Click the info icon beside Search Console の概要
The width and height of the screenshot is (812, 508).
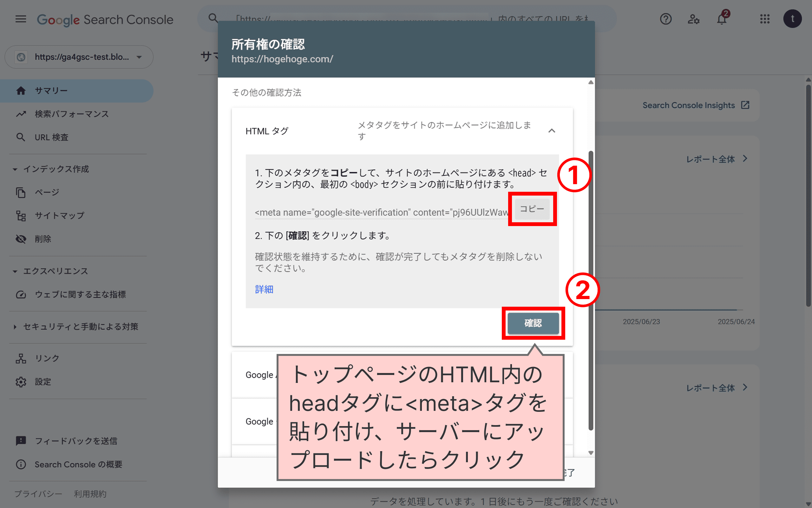coord(21,465)
